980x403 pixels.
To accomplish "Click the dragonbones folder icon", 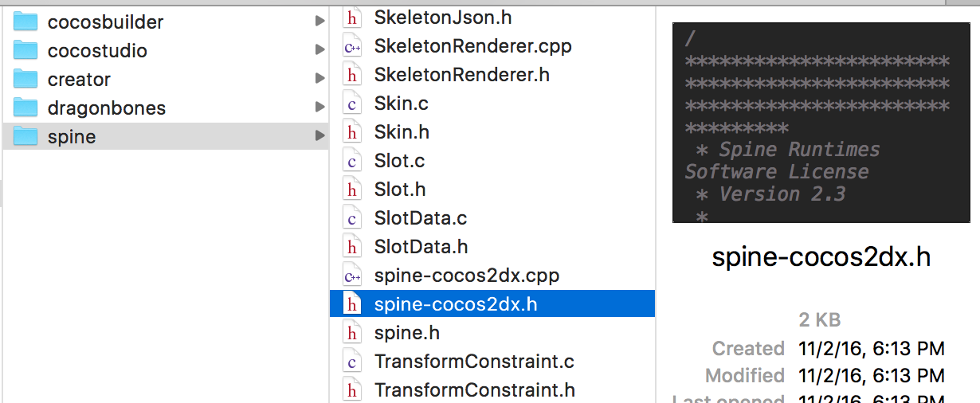I will coord(26,108).
